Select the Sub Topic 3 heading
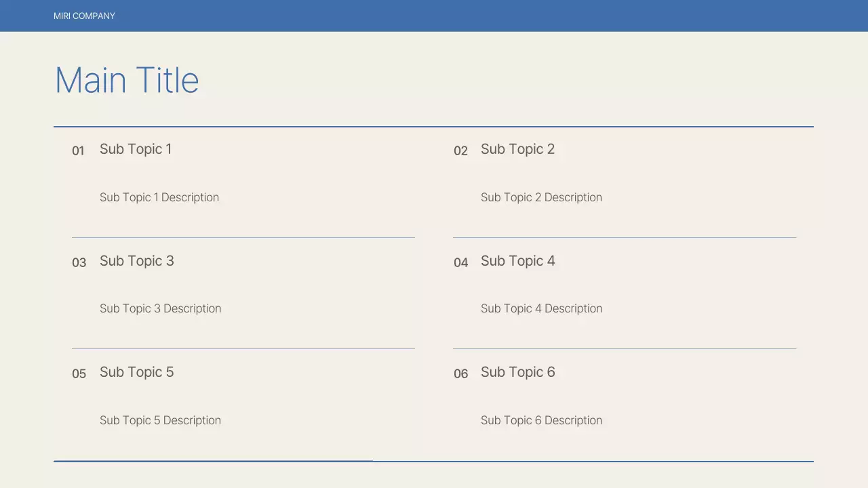Screen dimensions: 868x488 137,261
